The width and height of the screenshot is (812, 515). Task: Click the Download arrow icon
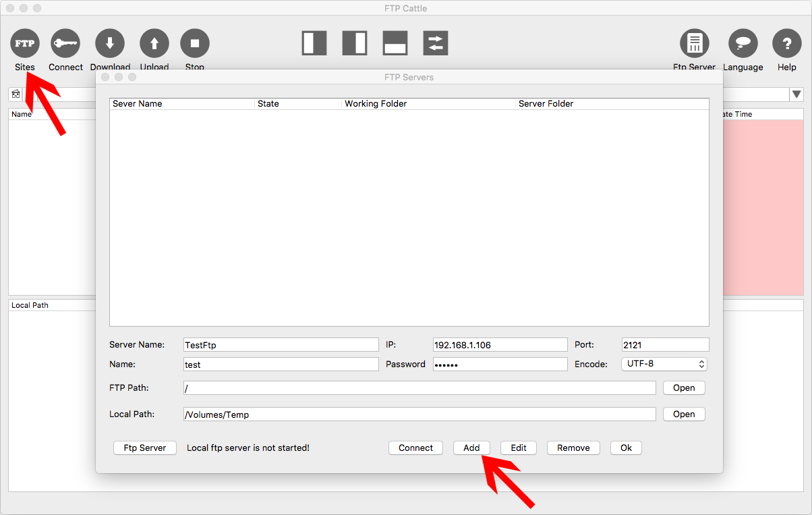(x=110, y=44)
